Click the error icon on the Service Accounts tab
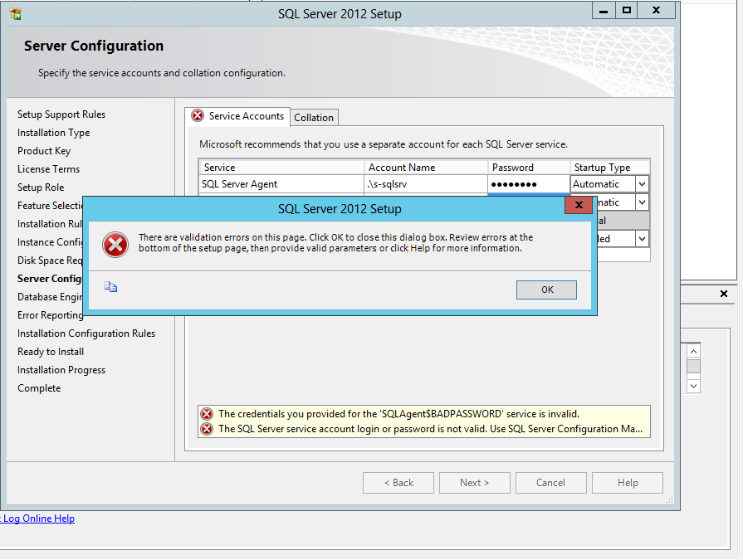The width and height of the screenshot is (743, 560). 198,115
